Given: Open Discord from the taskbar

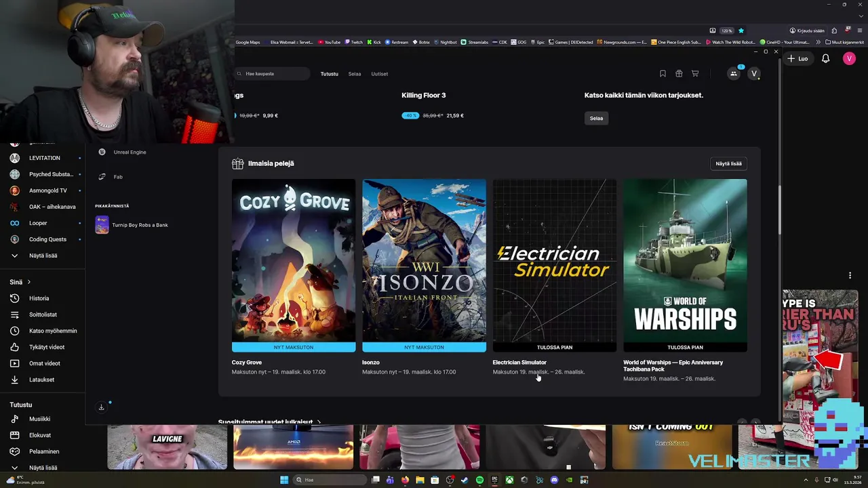Looking at the screenshot, I should 554,480.
